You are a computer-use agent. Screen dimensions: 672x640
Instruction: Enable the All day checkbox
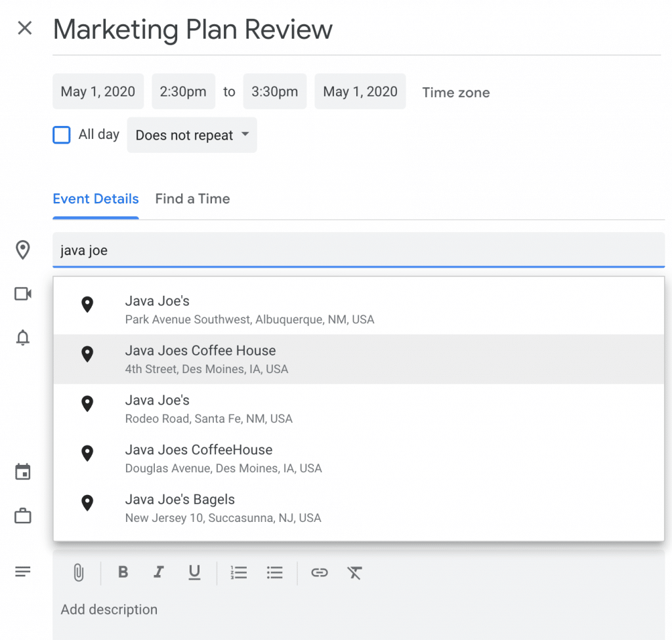pyautogui.click(x=62, y=135)
